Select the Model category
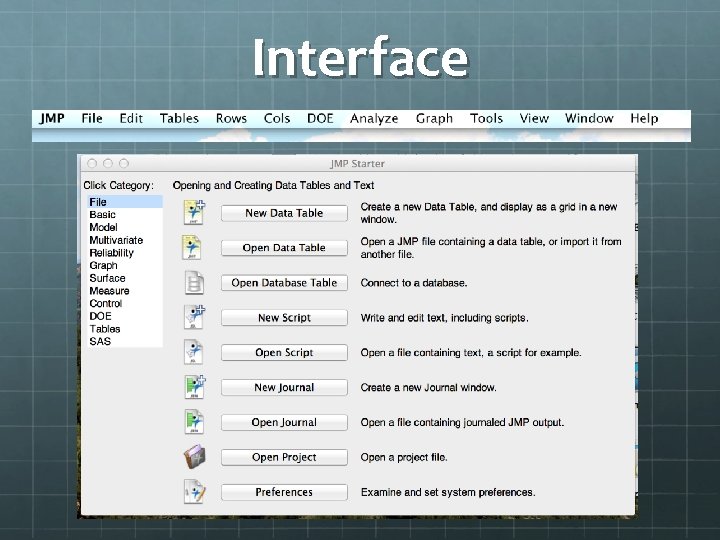This screenshot has width=720, height=540. pos(125,227)
